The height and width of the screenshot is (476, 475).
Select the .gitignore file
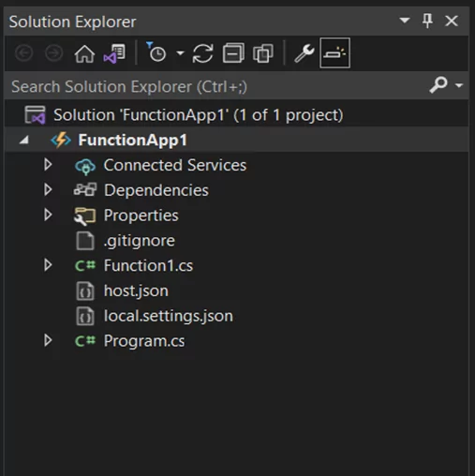(140, 241)
